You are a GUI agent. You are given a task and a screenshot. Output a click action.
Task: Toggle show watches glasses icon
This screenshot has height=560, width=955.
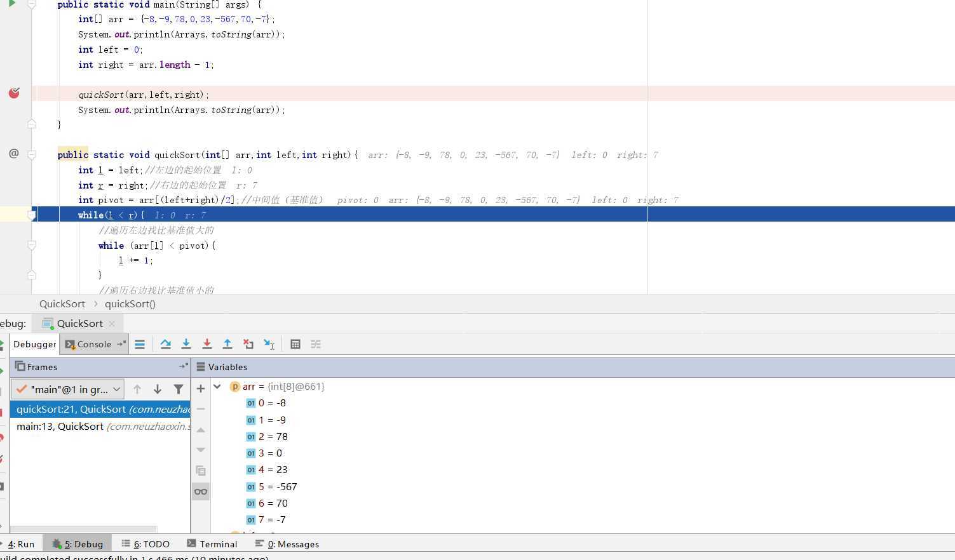pyautogui.click(x=201, y=491)
